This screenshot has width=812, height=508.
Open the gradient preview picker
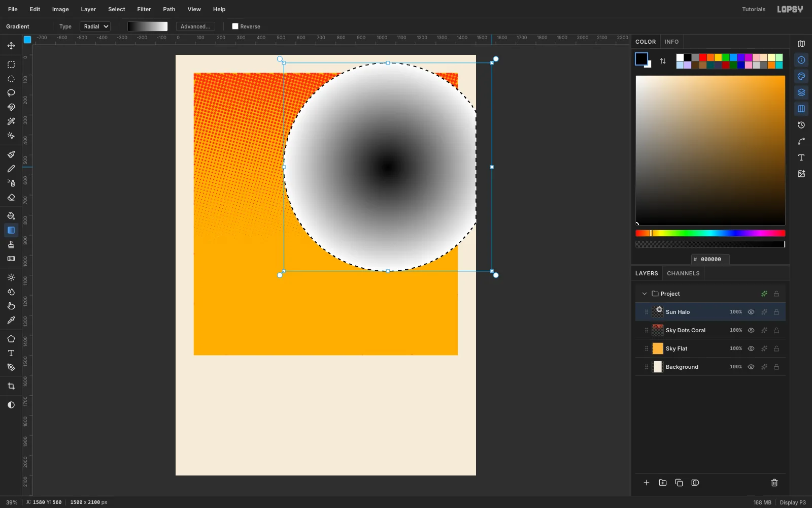click(147, 26)
